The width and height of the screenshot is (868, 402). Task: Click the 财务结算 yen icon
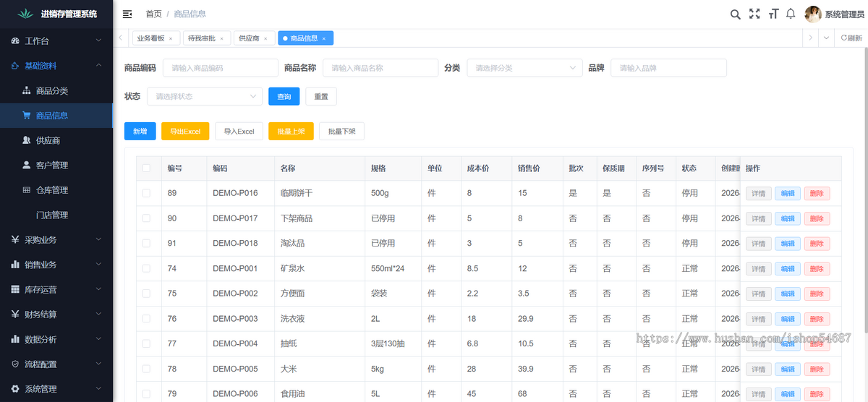coord(15,314)
